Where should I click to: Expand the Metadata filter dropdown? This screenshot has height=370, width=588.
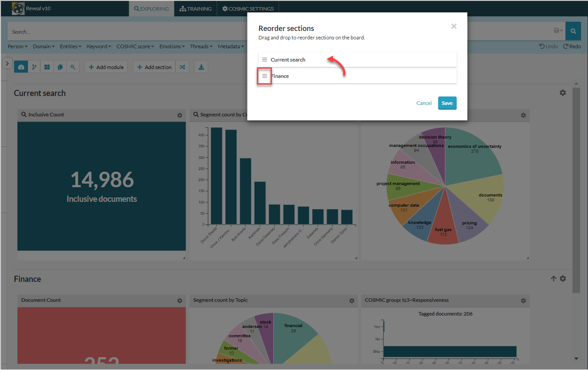[231, 46]
